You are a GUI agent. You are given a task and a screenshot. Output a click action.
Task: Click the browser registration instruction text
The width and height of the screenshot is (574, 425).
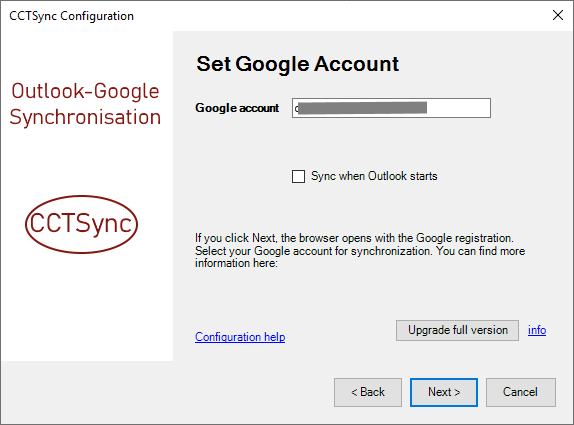[x=360, y=251]
